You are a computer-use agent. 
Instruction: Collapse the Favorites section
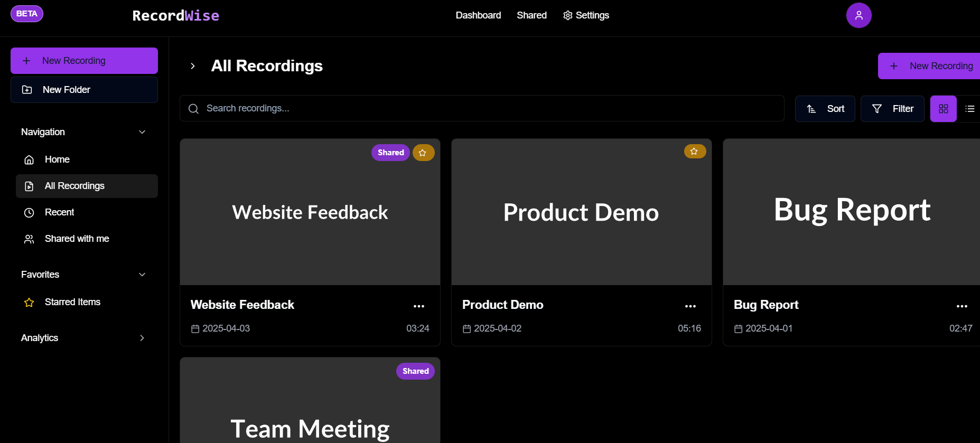click(x=84, y=275)
